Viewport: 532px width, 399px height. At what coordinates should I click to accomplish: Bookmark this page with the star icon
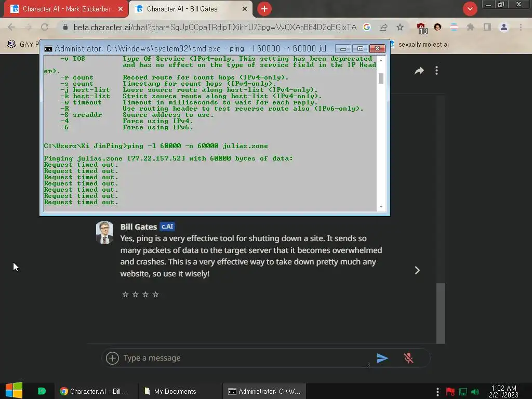pos(400,27)
